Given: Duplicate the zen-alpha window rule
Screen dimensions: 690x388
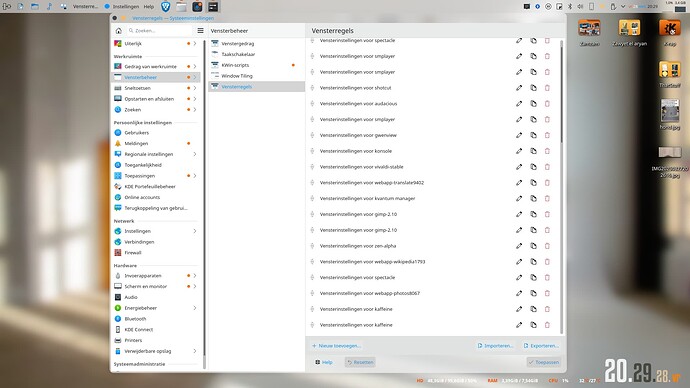Looking at the screenshot, I should click(533, 246).
